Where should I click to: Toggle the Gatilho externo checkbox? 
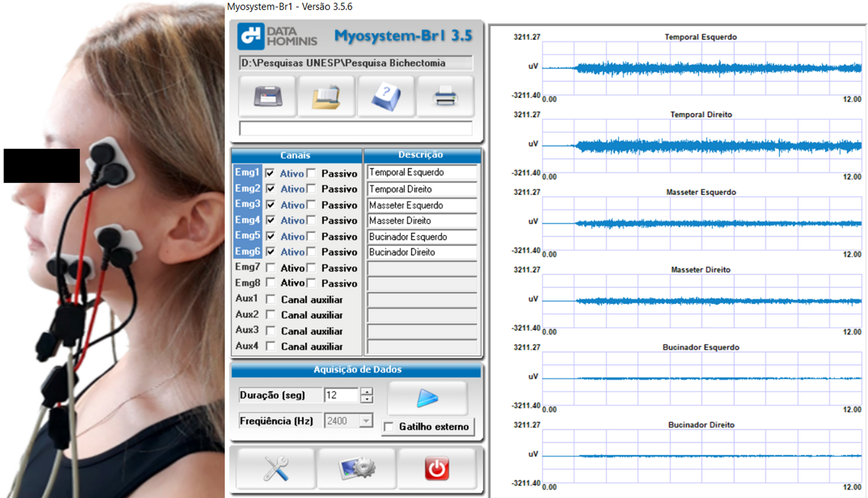389,427
